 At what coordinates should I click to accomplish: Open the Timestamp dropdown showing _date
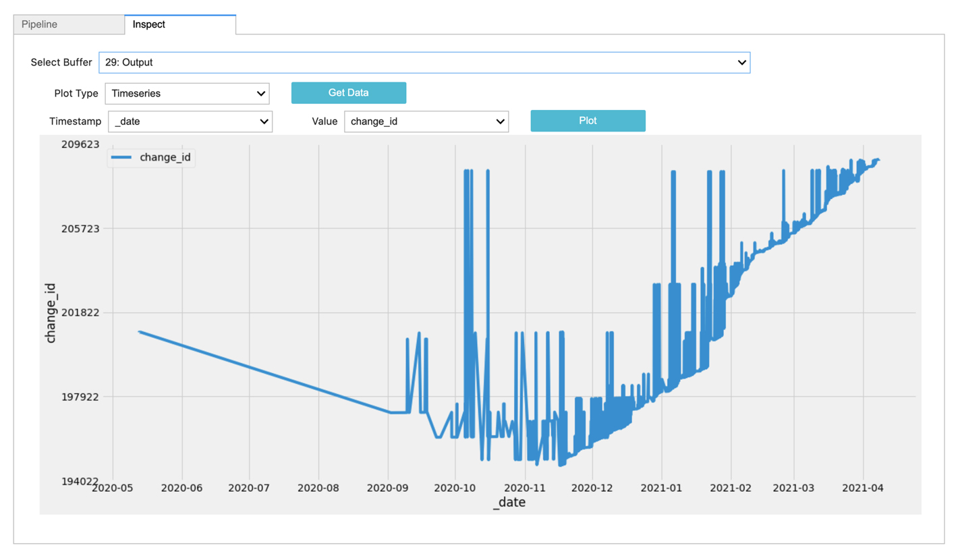click(190, 121)
